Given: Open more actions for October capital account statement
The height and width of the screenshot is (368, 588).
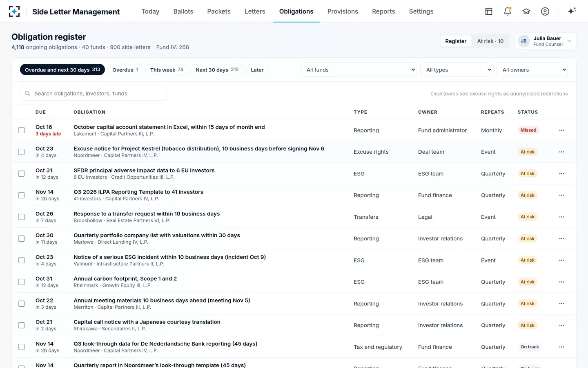Looking at the screenshot, I should point(561,130).
